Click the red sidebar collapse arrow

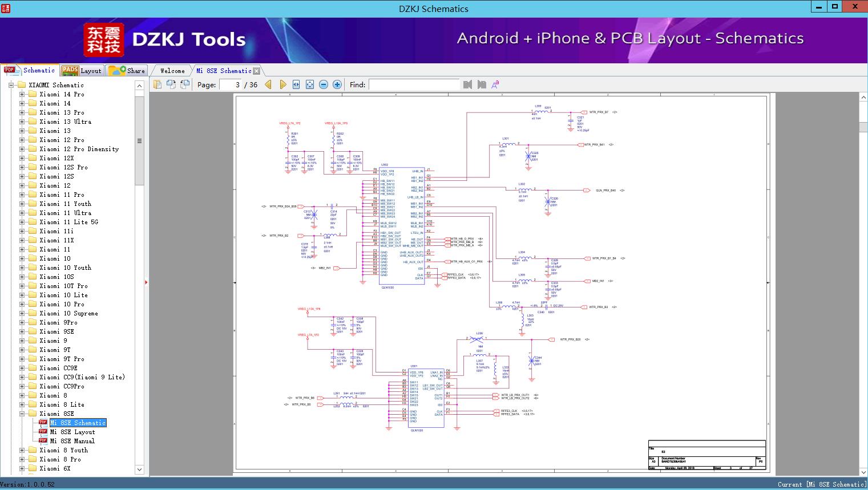coord(147,282)
